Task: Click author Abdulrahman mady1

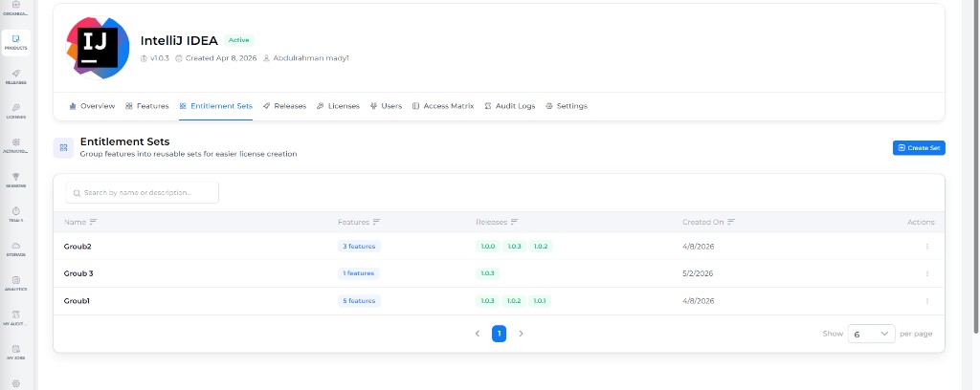Action: (x=305, y=58)
